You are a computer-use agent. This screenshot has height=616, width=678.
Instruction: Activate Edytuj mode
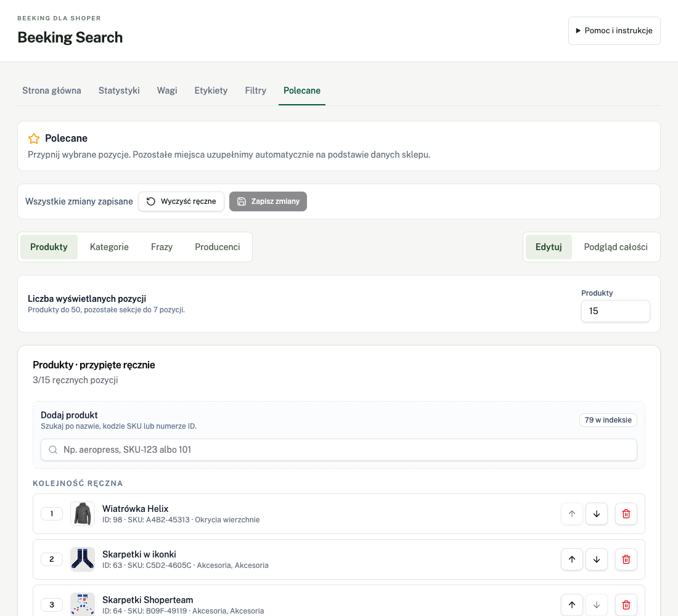[549, 247]
